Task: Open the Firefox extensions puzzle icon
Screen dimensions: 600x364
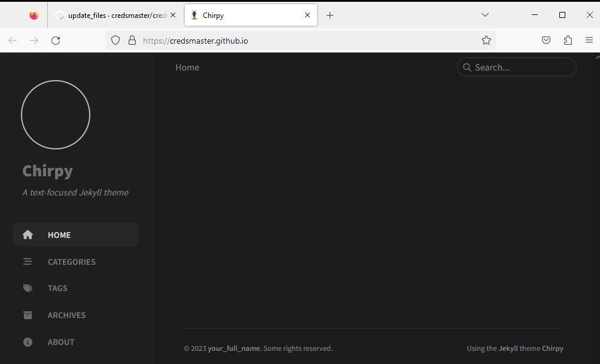Action: click(x=568, y=41)
